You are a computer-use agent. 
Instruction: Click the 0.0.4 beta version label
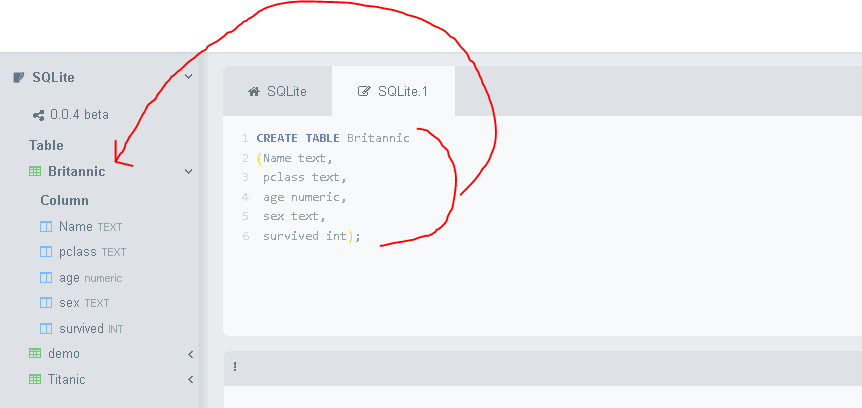click(79, 115)
